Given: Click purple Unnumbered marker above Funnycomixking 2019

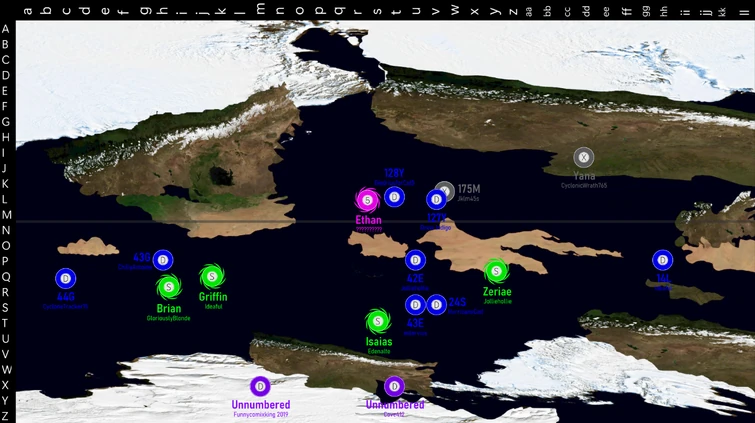Looking at the screenshot, I should point(260,386).
